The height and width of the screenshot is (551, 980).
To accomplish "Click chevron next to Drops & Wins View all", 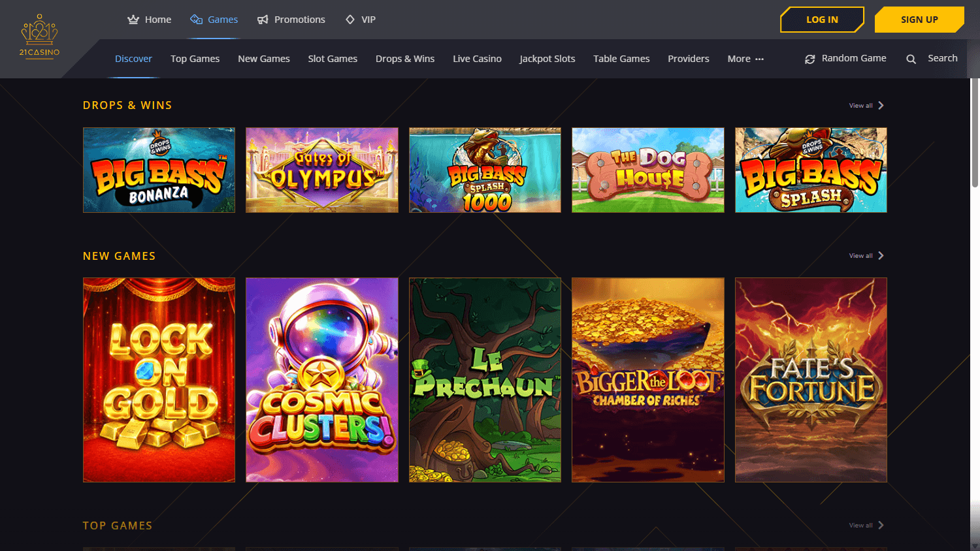I will click(x=881, y=105).
